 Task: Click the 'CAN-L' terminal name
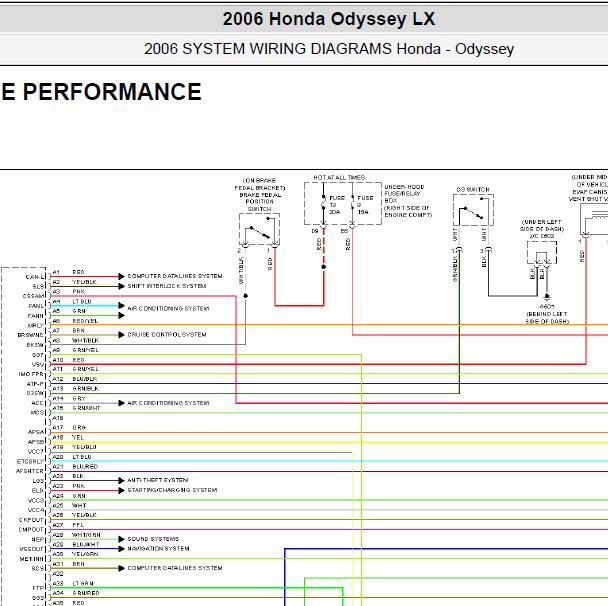coord(35,277)
